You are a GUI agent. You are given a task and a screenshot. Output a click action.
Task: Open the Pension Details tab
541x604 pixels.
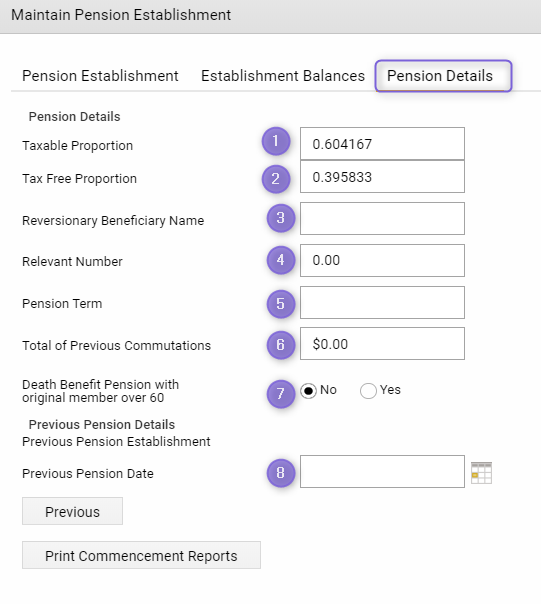click(x=444, y=76)
